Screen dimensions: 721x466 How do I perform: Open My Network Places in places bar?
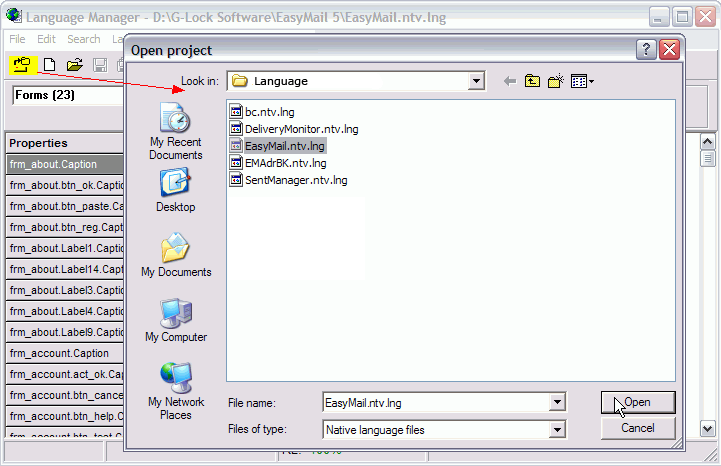(x=176, y=391)
